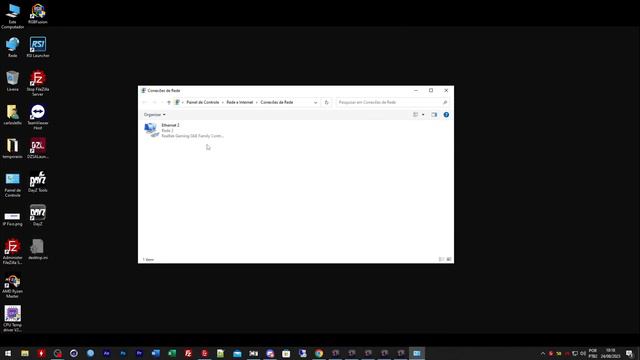Open the Organizar dropdown menu
The width and height of the screenshot is (640, 360).
(154, 115)
